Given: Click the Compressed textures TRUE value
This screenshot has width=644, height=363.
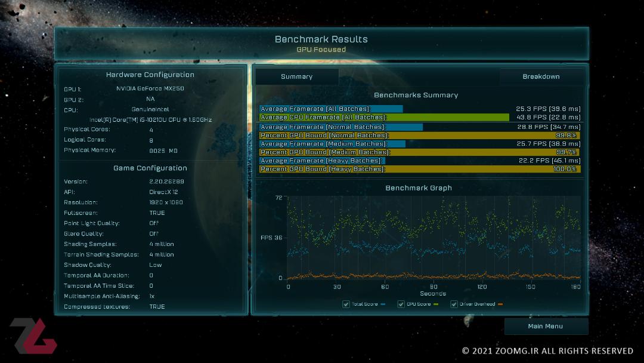Looking at the screenshot, I should coord(157,307).
